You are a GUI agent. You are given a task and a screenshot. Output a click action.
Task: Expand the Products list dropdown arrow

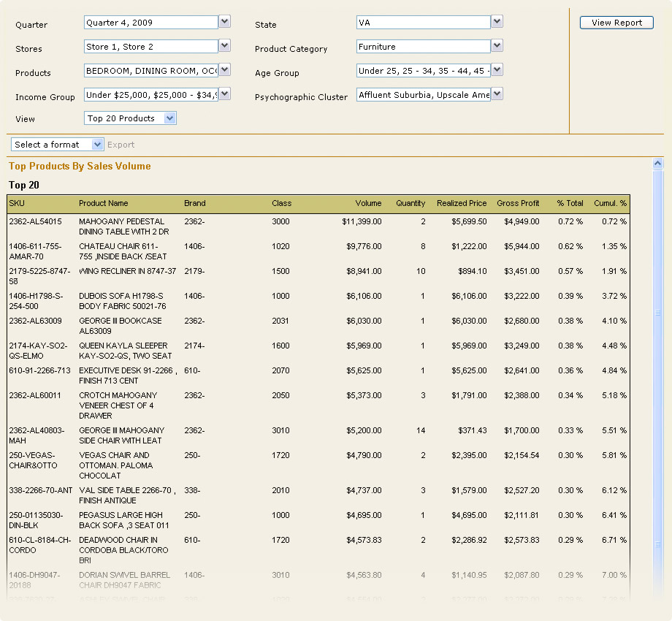tap(224, 71)
